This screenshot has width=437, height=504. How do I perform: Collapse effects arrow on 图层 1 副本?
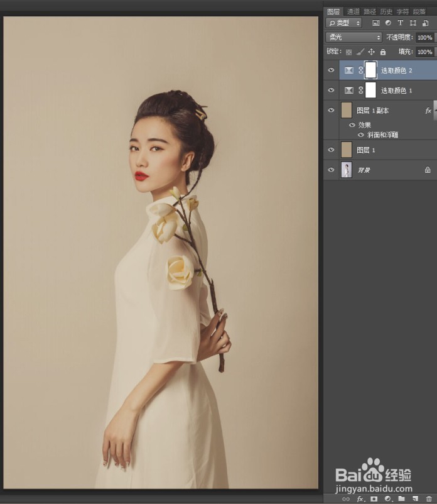(x=435, y=110)
